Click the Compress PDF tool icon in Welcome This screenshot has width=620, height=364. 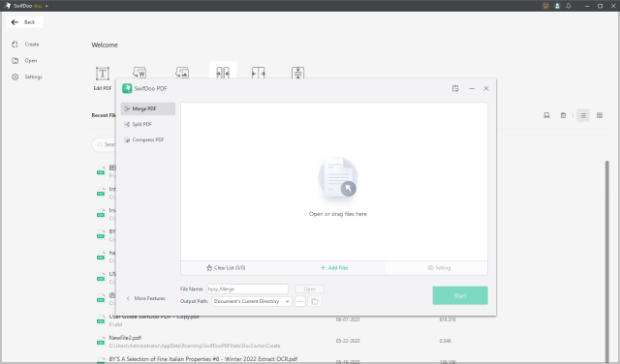coord(297,73)
